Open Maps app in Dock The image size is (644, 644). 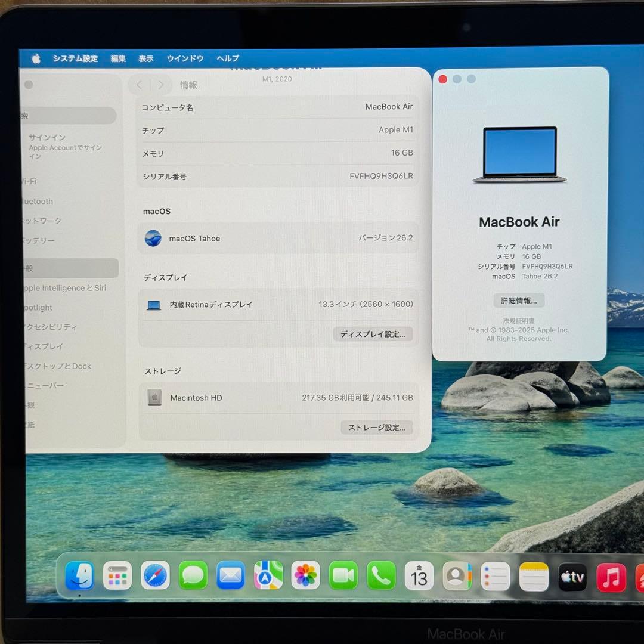[268, 575]
